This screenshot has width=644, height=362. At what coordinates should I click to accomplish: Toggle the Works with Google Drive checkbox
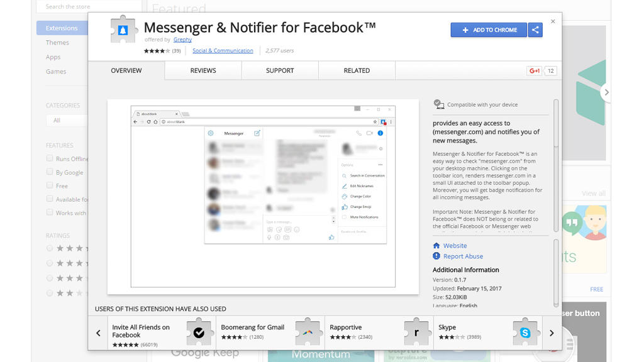(50, 212)
